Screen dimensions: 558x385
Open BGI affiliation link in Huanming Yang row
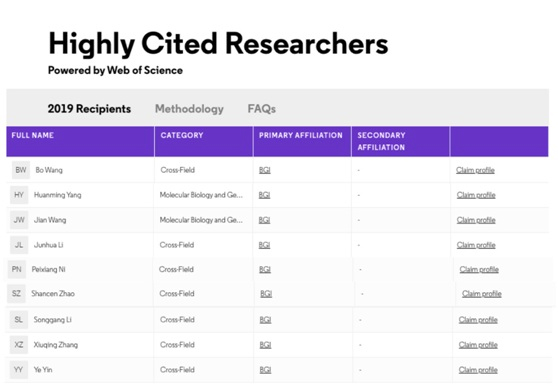(264, 195)
